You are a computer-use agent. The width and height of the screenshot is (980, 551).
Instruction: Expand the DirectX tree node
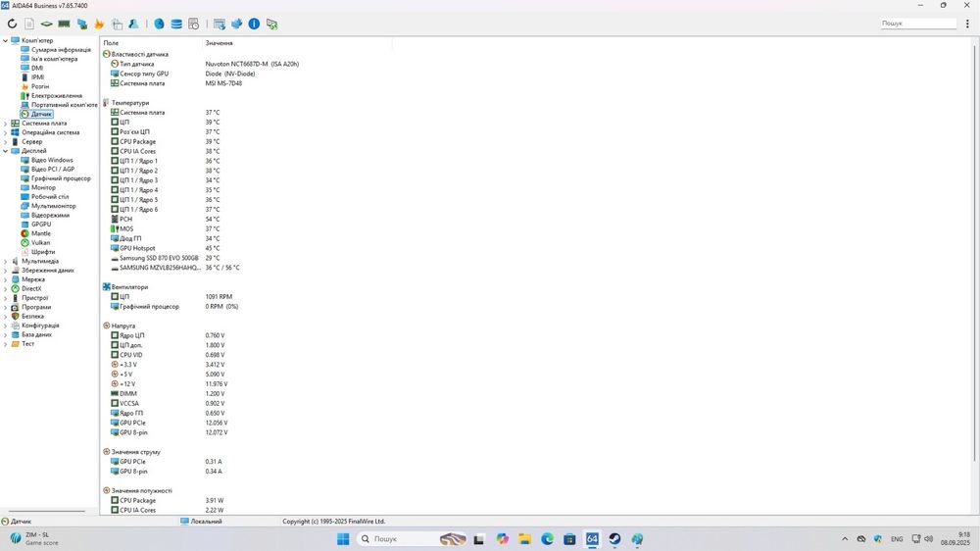(x=6, y=289)
